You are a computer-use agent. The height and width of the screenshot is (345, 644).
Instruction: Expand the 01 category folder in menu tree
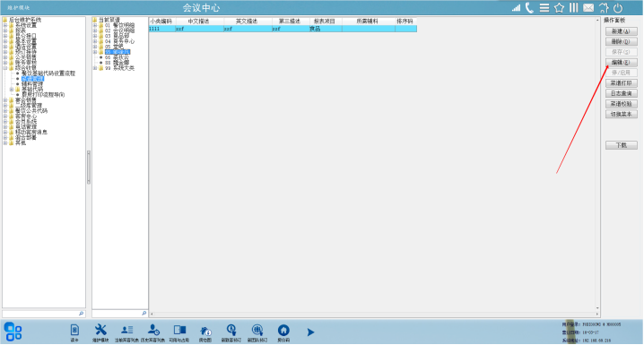[95, 25]
